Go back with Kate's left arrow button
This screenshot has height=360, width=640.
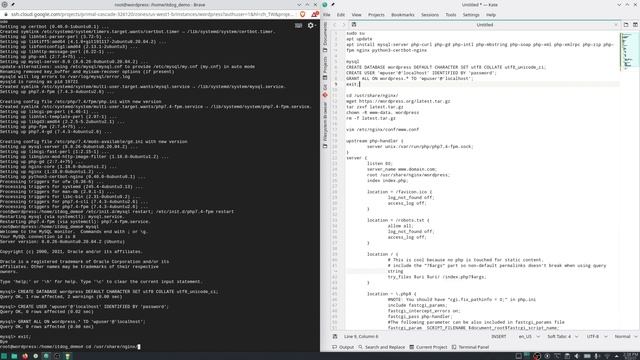335,25
